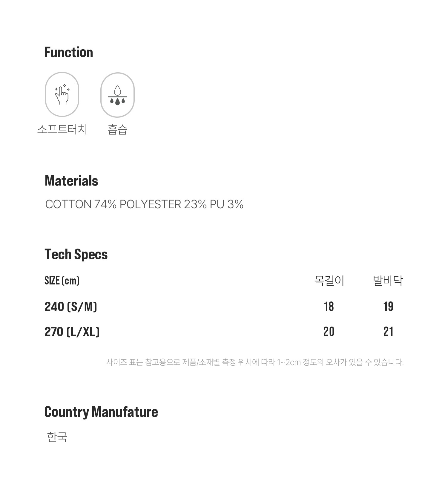Select the 한국 country text

click(57, 437)
